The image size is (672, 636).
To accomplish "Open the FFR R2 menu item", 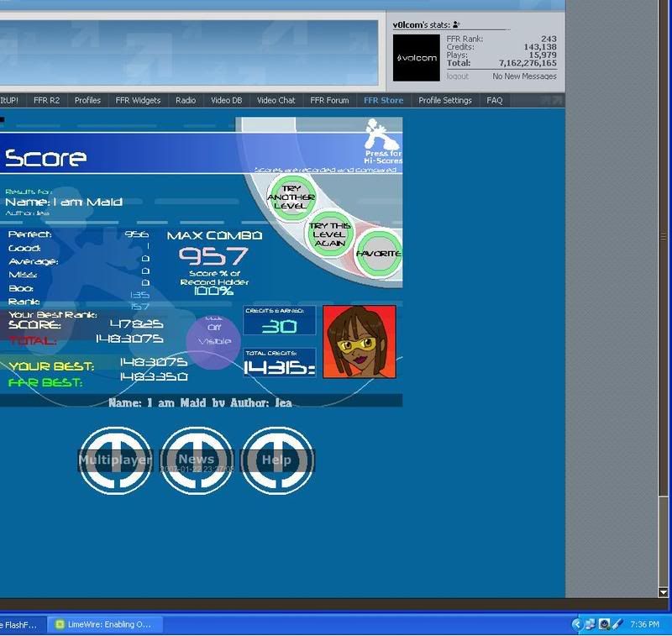I will click(46, 100).
